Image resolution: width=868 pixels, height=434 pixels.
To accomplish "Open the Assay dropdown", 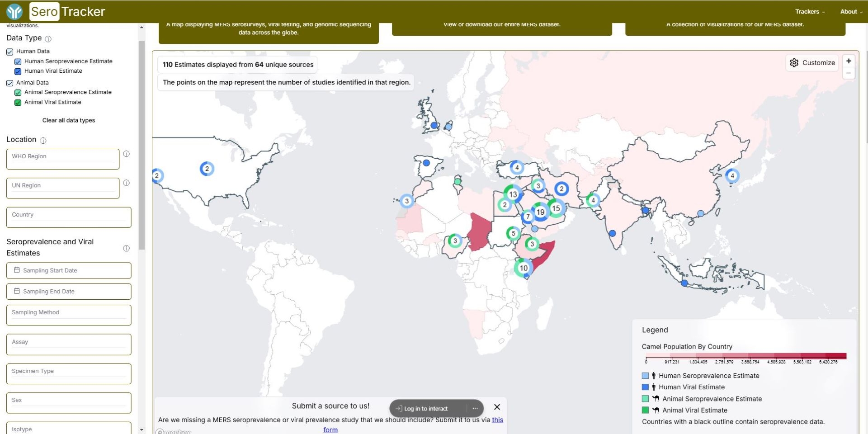I will click(x=69, y=344).
